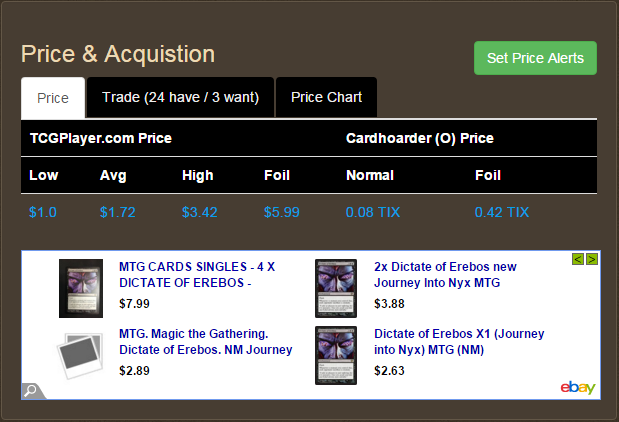Click the green previous-ad arrow icon
The width and height of the screenshot is (619, 422).
point(578,259)
